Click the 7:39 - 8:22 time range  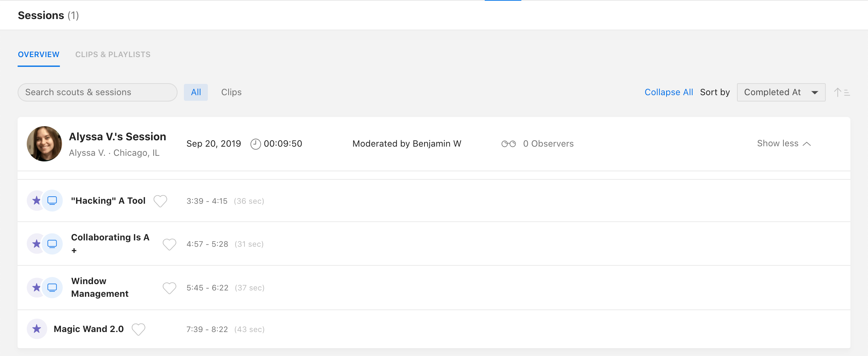click(x=207, y=330)
